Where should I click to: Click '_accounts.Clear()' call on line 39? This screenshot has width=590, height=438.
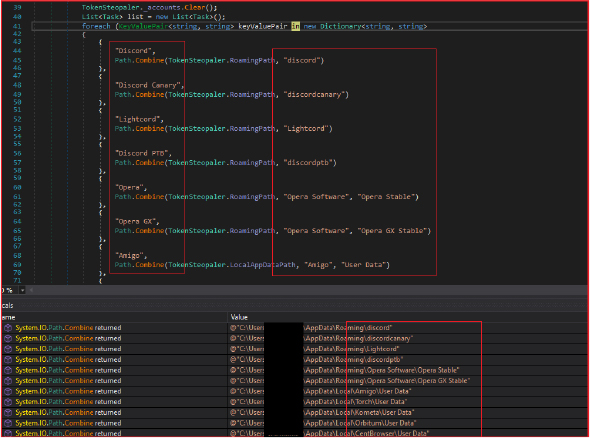181,7
